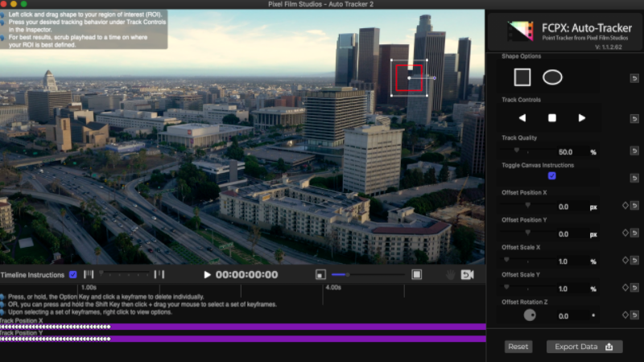Click the 00:00:00:00 timecode display
Image resolution: width=644 pixels, height=362 pixels.
tap(246, 274)
